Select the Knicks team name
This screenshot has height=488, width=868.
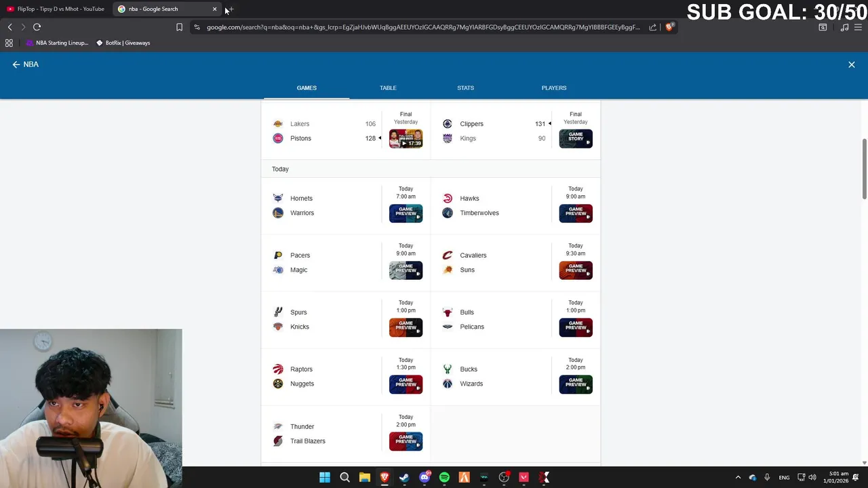[300, 327]
